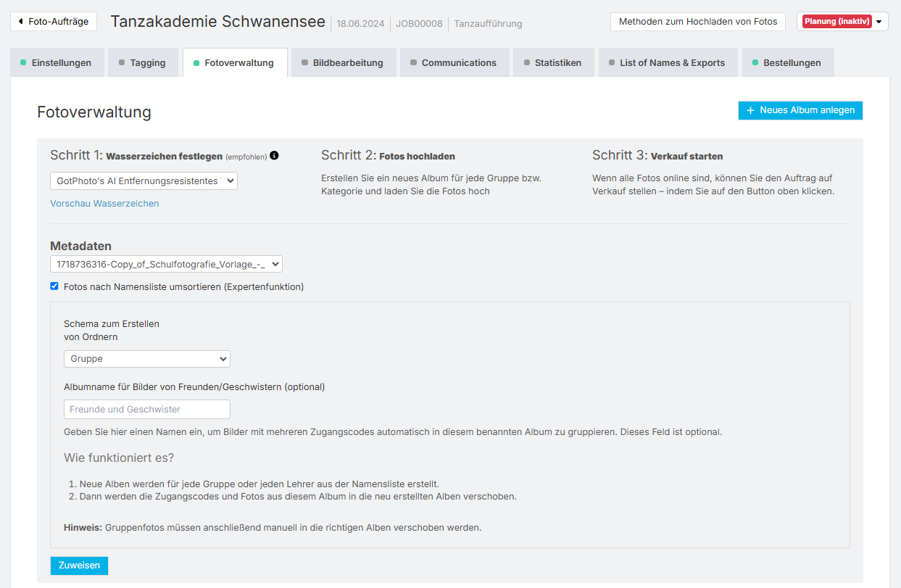Uncheck Fotos nach Namensliste umsortieren
The image size is (901, 588).
(54, 286)
